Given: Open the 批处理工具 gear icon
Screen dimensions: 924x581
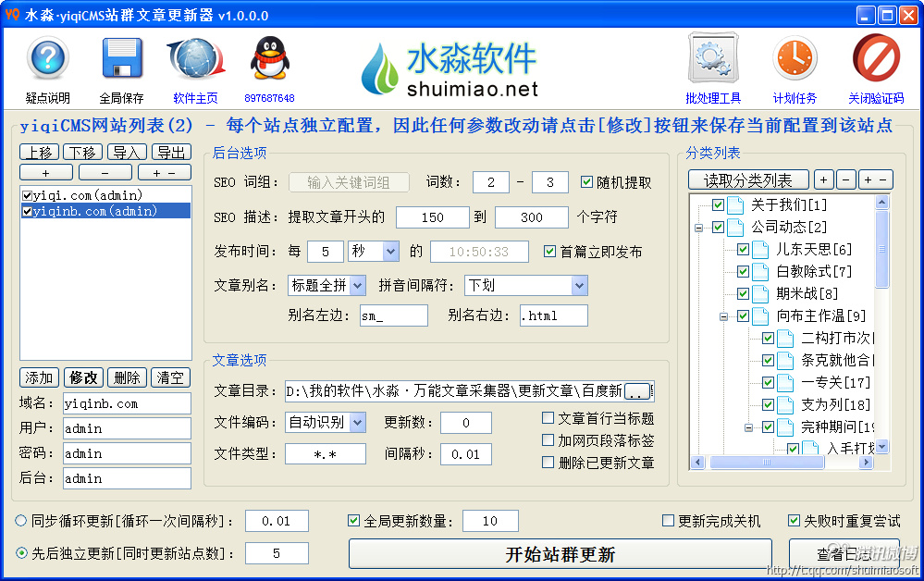Looking at the screenshot, I should 713,57.
